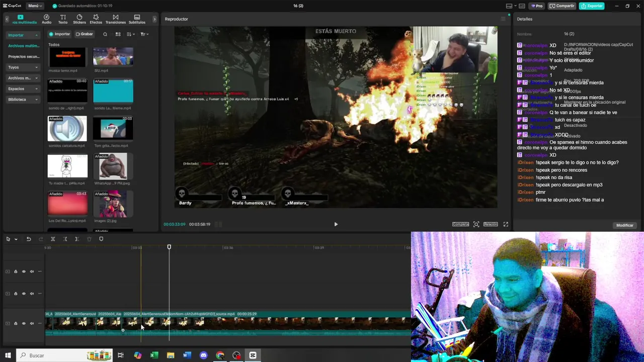Add a marker with the shield icon

click(x=101, y=239)
